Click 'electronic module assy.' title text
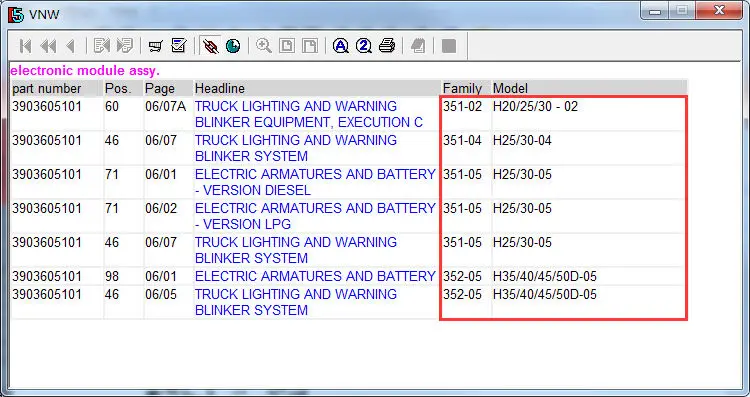Viewport: 750px width, 397px height. click(85, 71)
